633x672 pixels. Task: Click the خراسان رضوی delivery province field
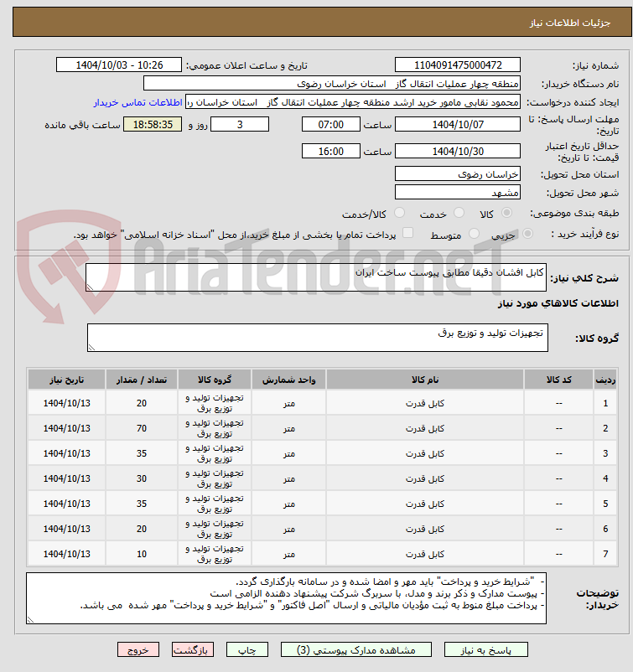458,173
